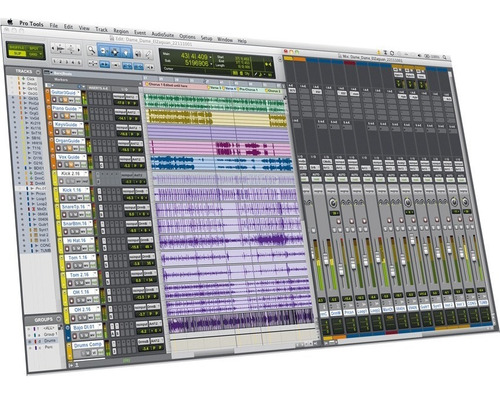Screen dimensions: 500x394
Task: Select the Drums group in Groups list
Action: click(x=50, y=340)
